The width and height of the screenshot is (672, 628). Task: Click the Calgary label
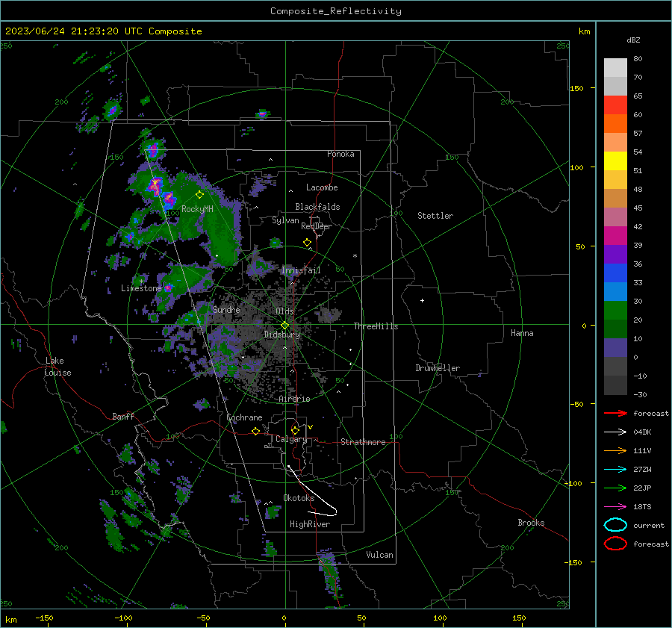click(x=291, y=439)
